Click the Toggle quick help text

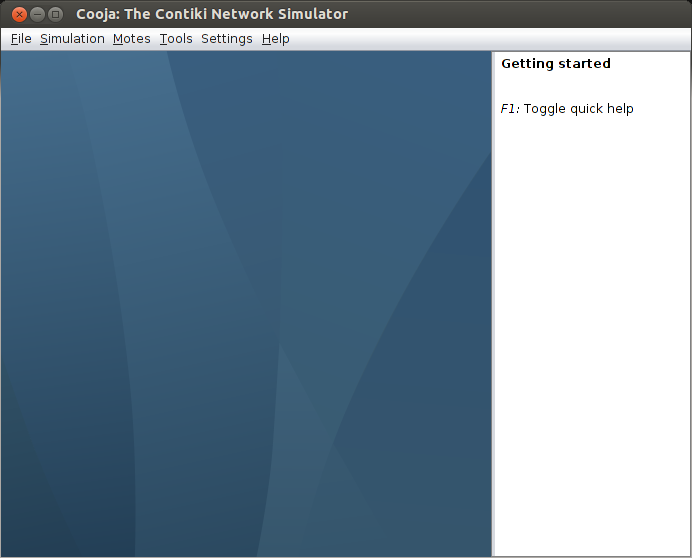578,109
